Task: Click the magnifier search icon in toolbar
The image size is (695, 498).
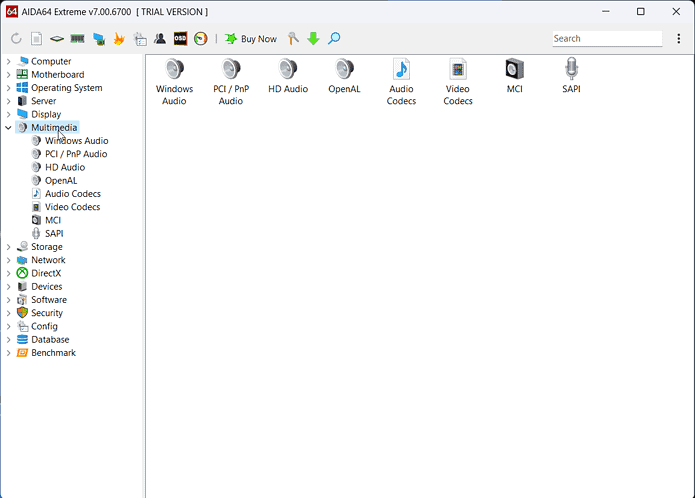Action: click(x=334, y=39)
